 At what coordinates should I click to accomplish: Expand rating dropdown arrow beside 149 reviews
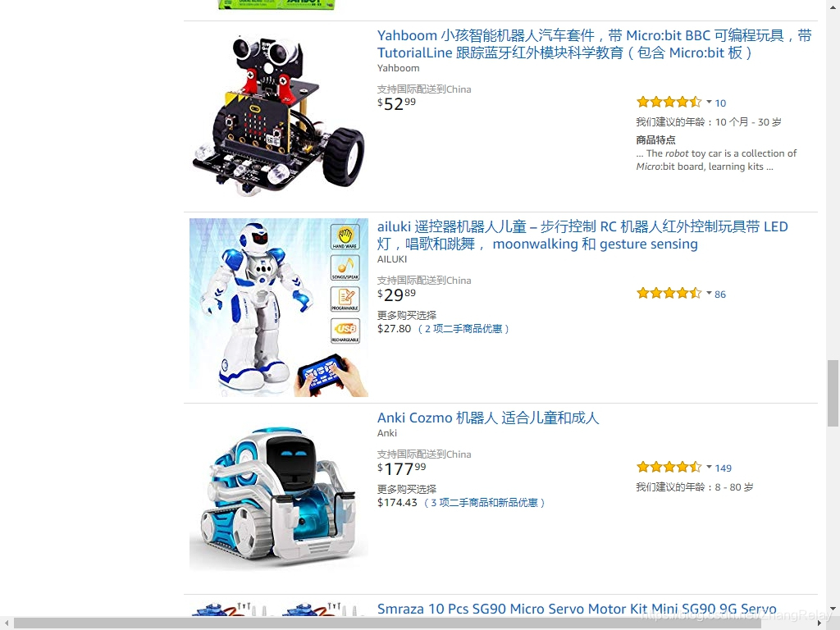click(709, 467)
